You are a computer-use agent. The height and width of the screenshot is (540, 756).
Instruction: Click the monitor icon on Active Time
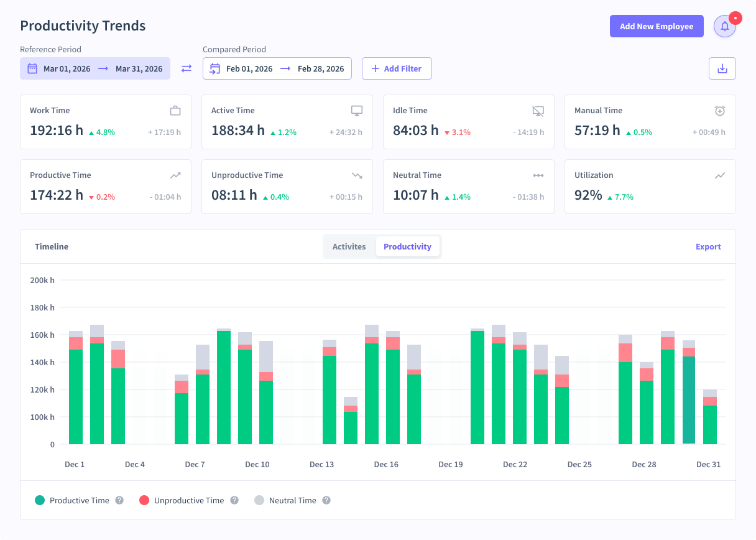click(357, 111)
